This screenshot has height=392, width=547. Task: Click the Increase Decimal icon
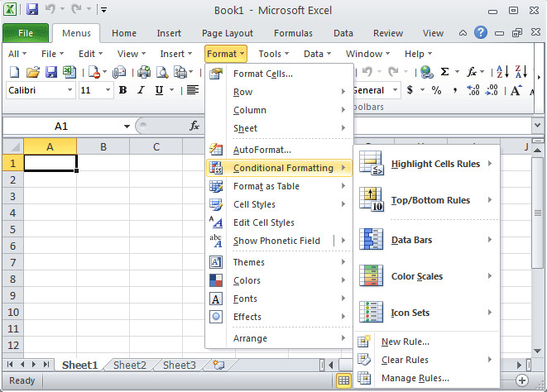(x=473, y=90)
